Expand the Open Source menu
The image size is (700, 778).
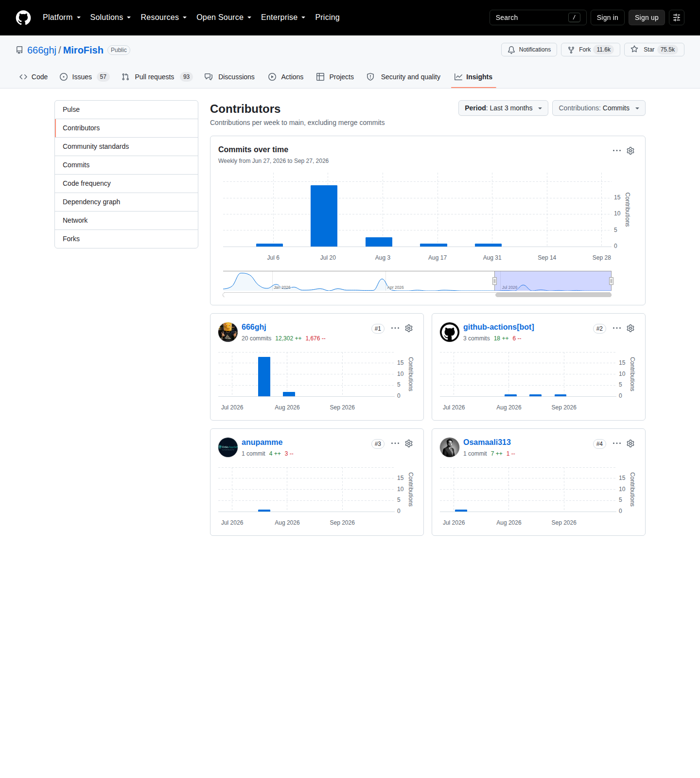[x=224, y=18]
